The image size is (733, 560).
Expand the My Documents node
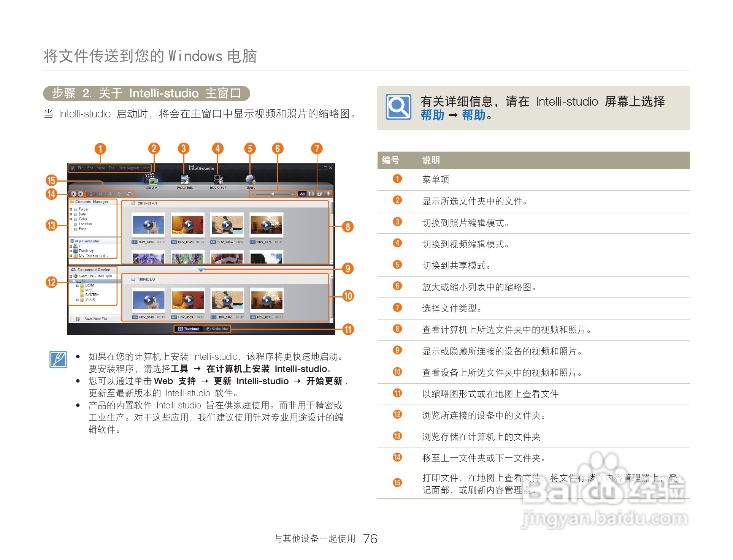coord(71,256)
